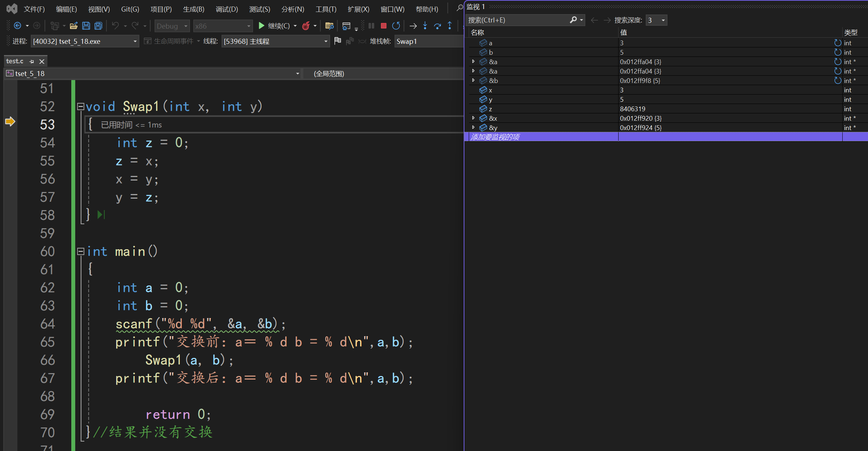Screen dimensions: 868x451
Task: Click the Hot Reload flame icon
Action: 306,26
